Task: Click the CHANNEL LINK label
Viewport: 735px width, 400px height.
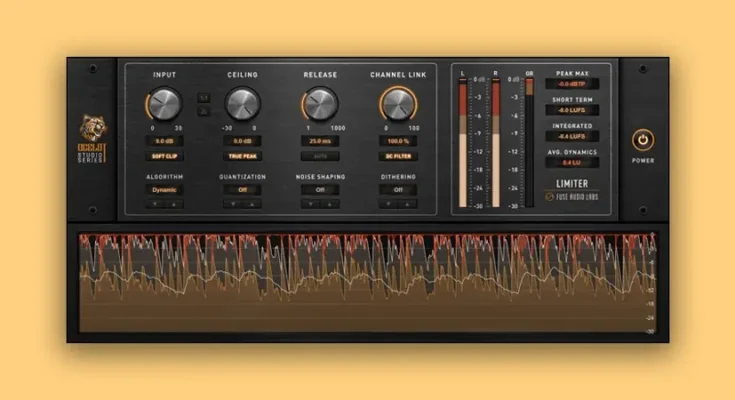Action: coord(398,75)
